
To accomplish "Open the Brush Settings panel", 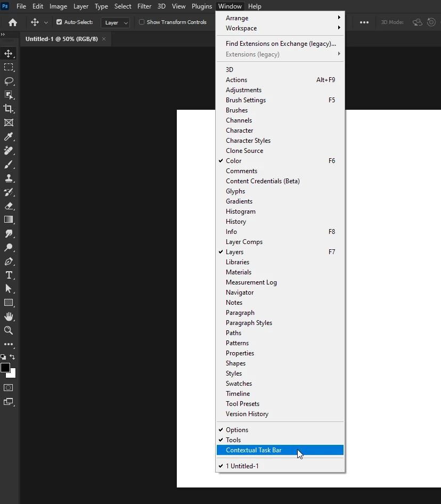I will 280,100.
